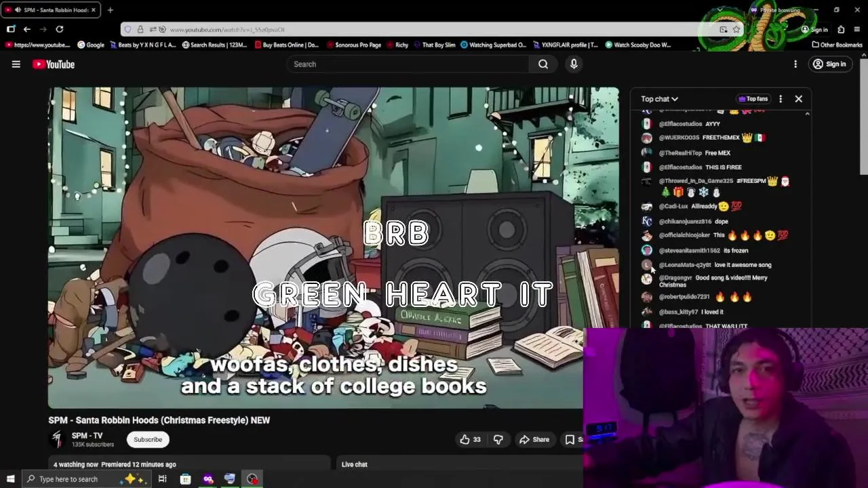Open Search Results 123M bookmark
Viewport: 868px width, 488px height.
pyautogui.click(x=214, y=45)
